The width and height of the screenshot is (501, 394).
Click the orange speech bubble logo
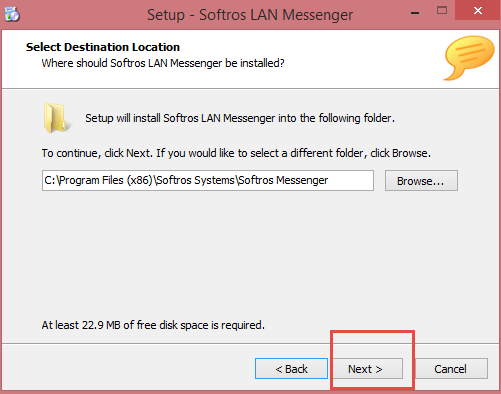469,58
